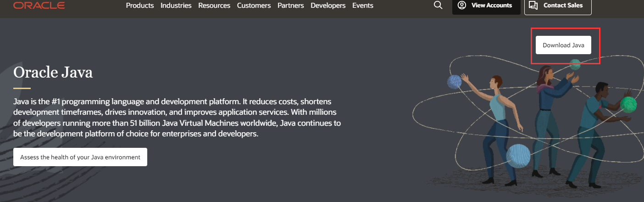Expand the Partners navigation menu

(x=290, y=6)
